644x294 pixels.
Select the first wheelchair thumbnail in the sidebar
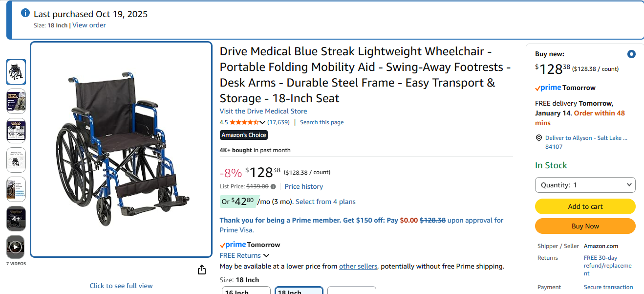click(x=15, y=72)
